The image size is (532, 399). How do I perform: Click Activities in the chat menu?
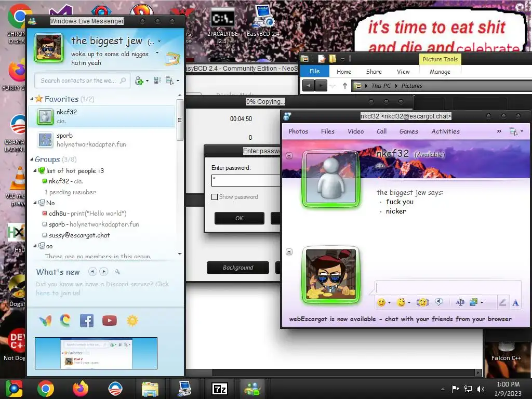coord(445,131)
